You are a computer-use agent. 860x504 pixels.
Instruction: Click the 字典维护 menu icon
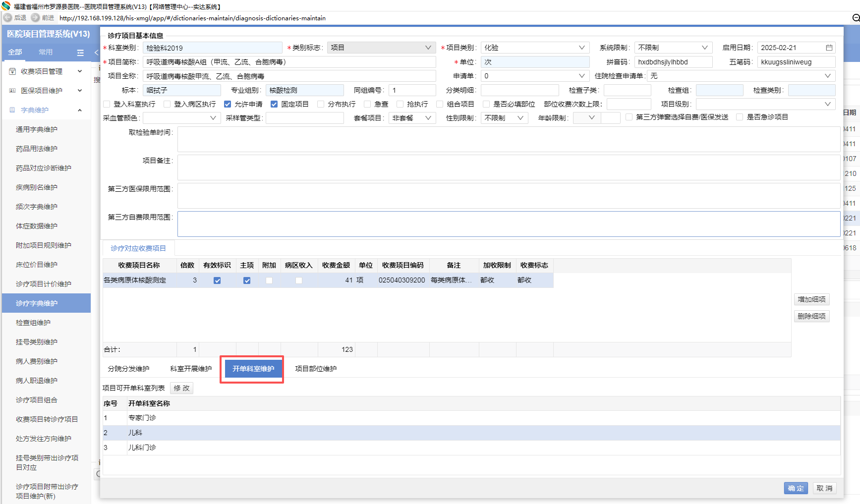(12, 110)
